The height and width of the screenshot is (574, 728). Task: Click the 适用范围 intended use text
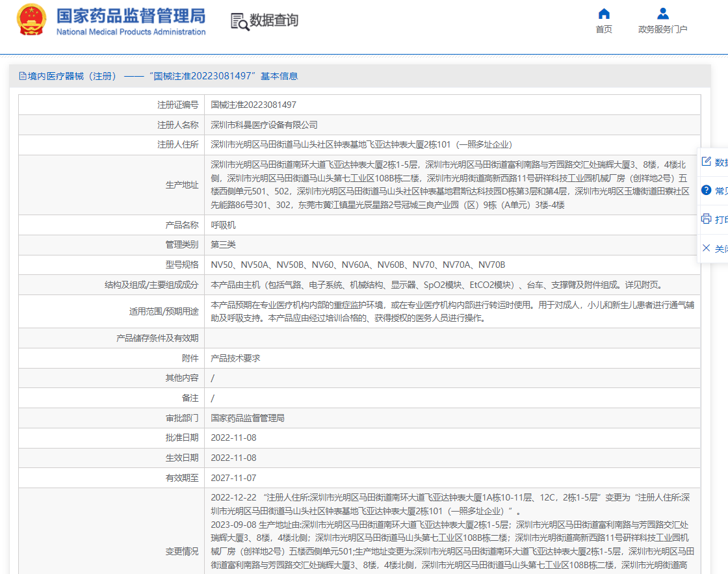[452, 311]
